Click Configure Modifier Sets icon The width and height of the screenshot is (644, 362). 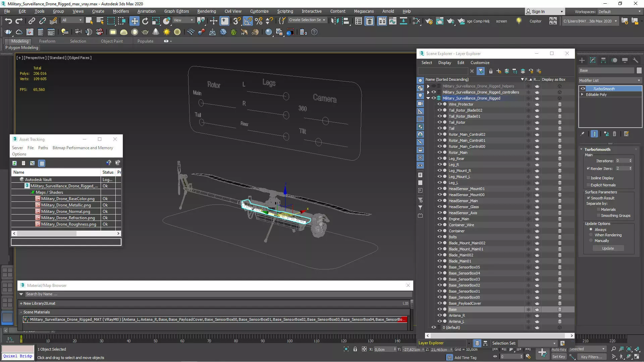click(626, 134)
